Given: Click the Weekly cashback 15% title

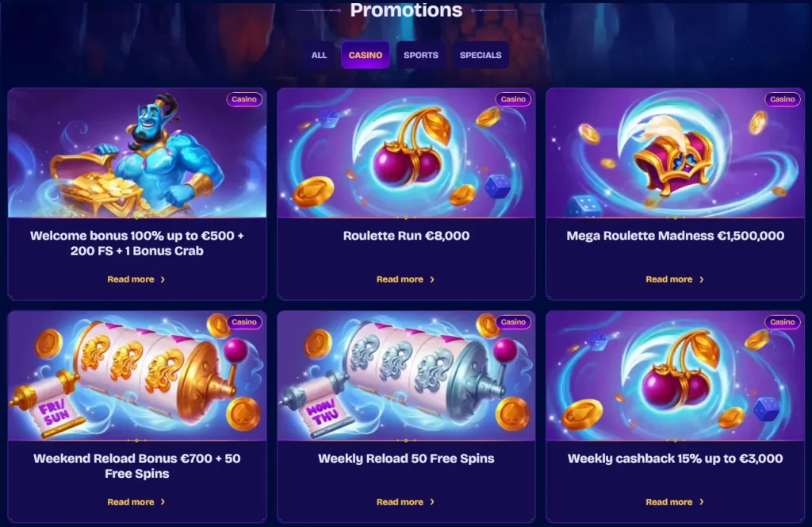Looking at the screenshot, I should (676, 459).
